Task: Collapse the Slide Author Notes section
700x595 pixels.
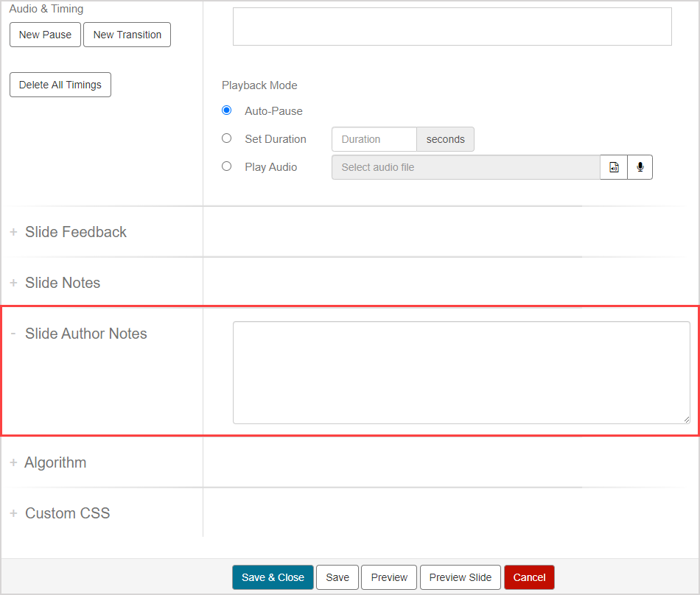Action: (x=85, y=334)
